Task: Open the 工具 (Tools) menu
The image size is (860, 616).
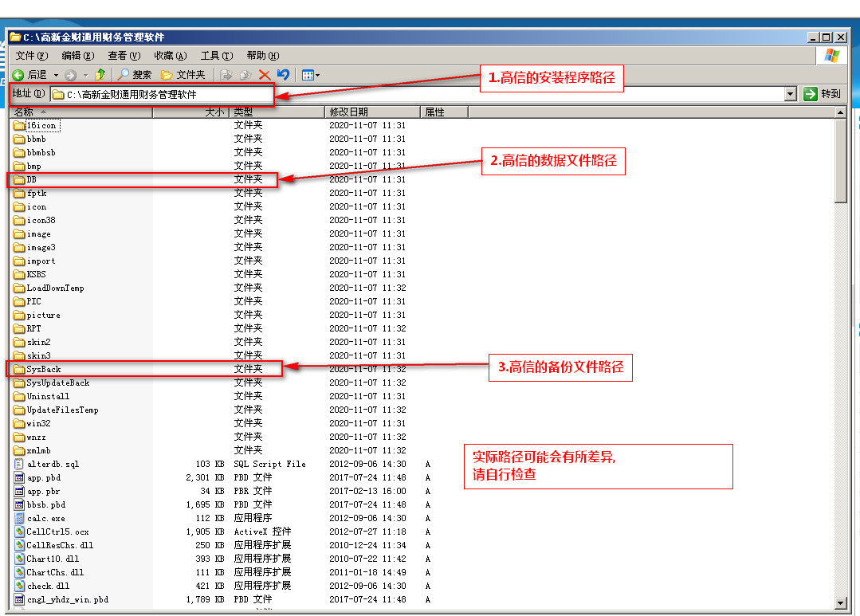Action: [x=216, y=56]
